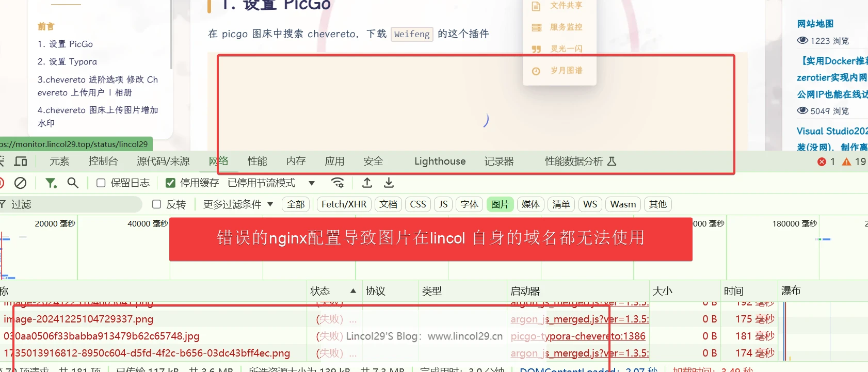Open the '4.chevereto 图床上传图片增加水印' contents link
Viewport: 868px width, 372px height.
pyautogui.click(x=98, y=117)
